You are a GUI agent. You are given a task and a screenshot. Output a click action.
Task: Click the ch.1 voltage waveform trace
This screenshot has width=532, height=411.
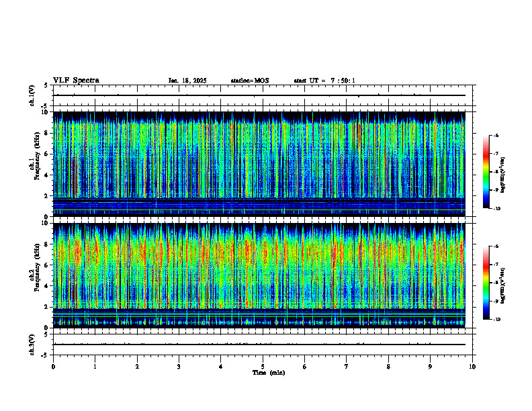tap(259, 95)
